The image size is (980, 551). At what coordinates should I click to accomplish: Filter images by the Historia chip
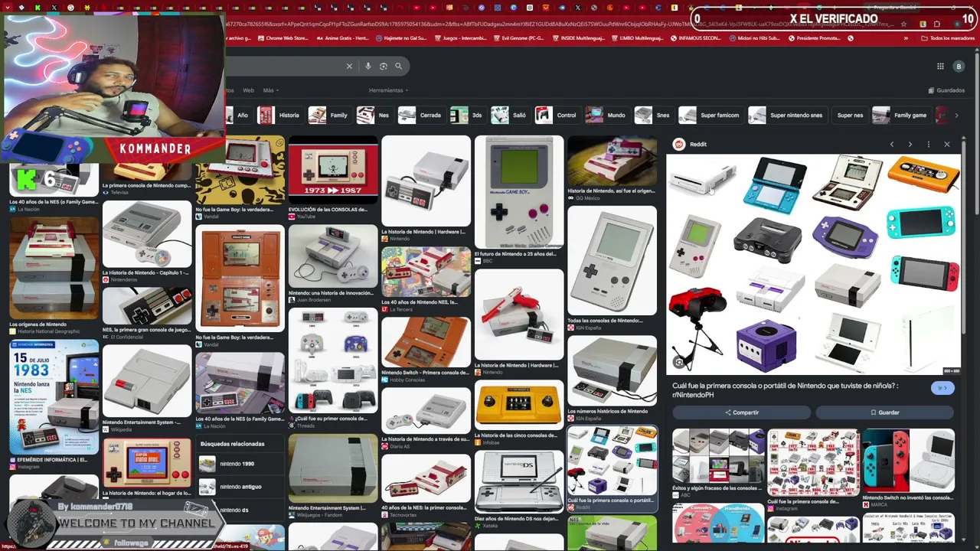tap(279, 116)
